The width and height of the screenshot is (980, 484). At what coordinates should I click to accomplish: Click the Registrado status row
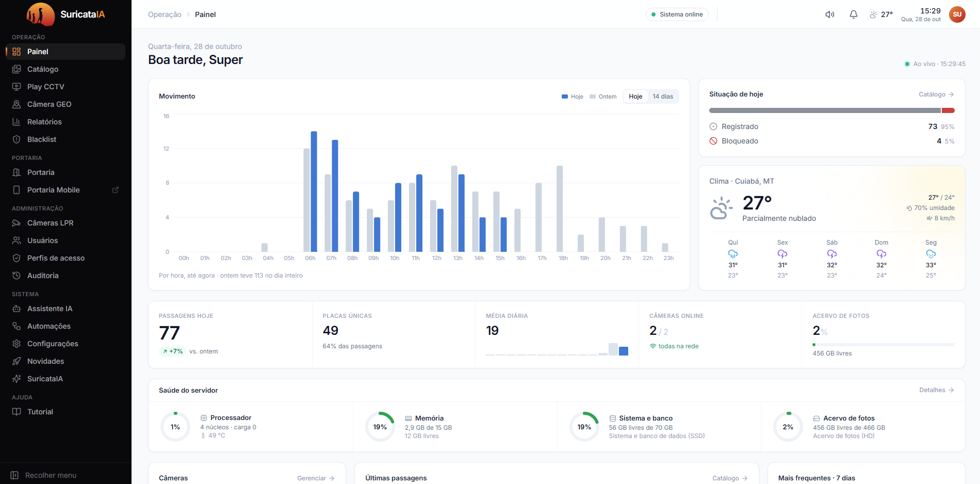(832, 126)
